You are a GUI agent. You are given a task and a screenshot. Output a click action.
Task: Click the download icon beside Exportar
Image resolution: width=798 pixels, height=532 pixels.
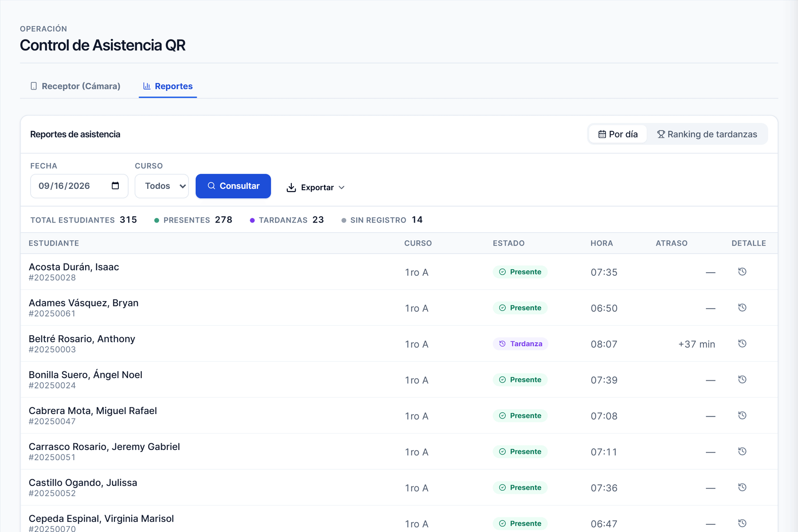click(291, 188)
